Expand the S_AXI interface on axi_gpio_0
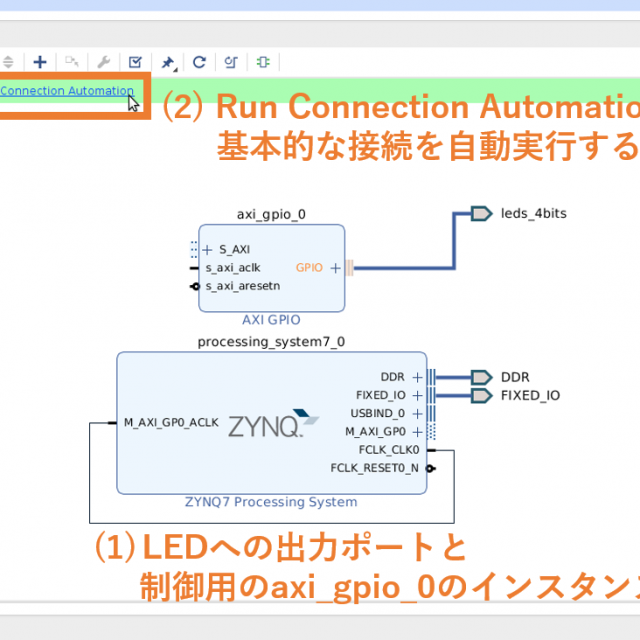The image size is (640, 640). [207, 250]
